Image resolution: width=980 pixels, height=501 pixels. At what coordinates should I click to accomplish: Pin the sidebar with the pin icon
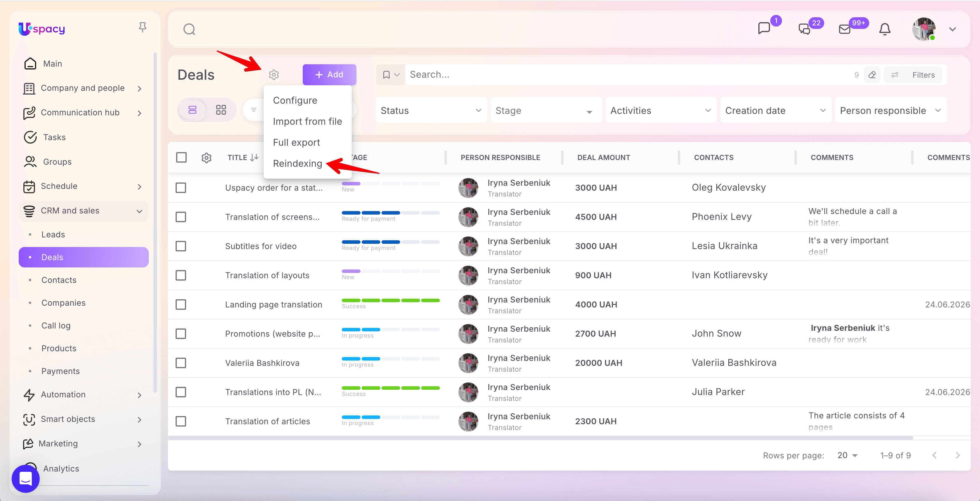pos(142,27)
